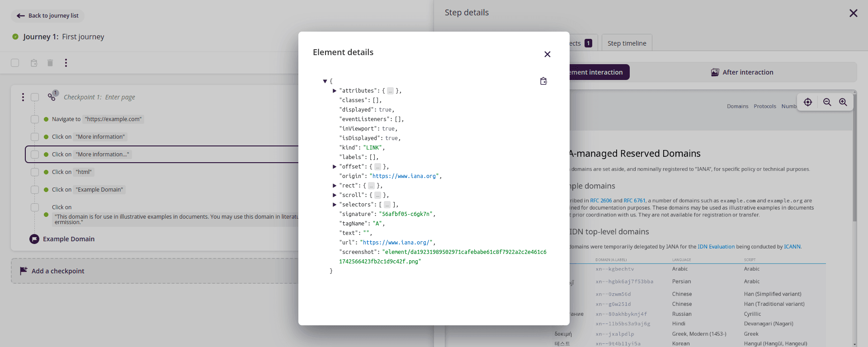868x347 pixels.
Task: Open the toolbar more options kebab menu
Action: pyautogui.click(x=66, y=63)
